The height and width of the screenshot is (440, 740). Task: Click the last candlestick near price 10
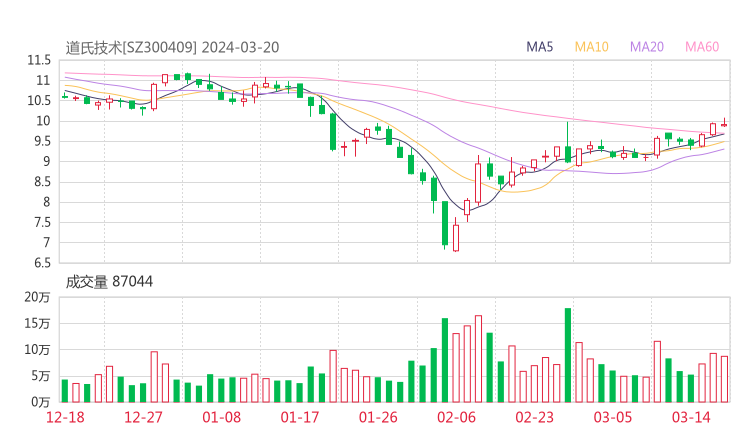(724, 125)
